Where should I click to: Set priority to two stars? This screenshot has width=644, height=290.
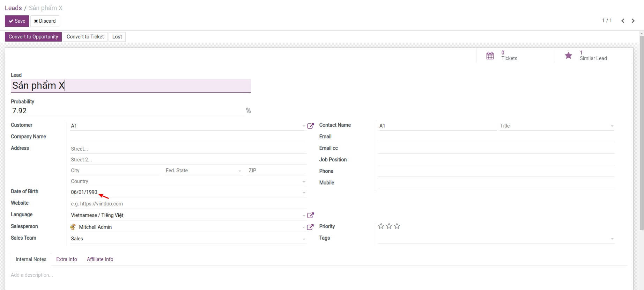[x=389, y=226]
